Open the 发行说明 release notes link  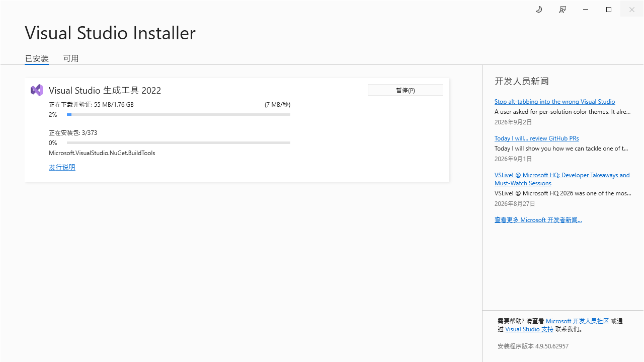click(62, 167)
